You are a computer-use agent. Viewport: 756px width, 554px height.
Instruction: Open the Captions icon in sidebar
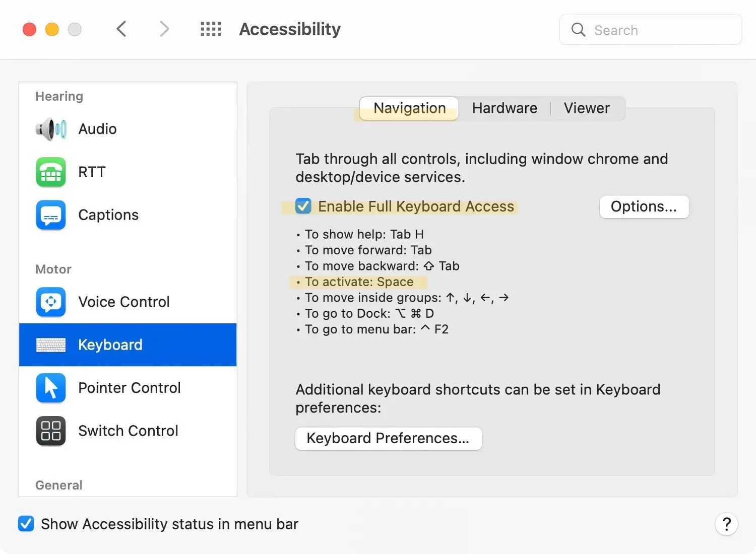51,215
